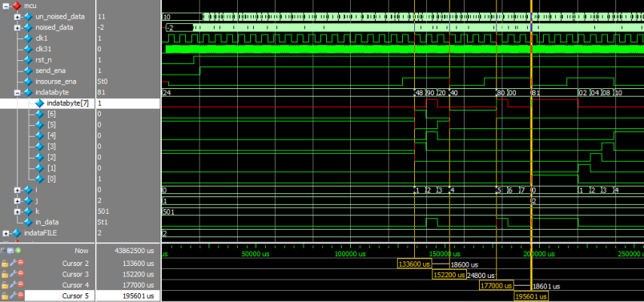Screen dimensions: 644x302
Task: Delete Cursor 2 with red minus icon
Action: coord(21,264)
